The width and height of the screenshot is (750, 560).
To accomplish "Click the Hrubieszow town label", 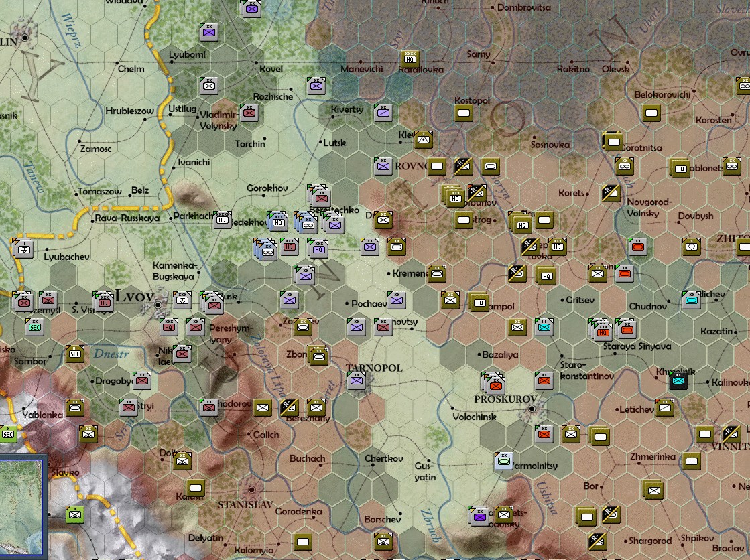I will tap(129, 111).
